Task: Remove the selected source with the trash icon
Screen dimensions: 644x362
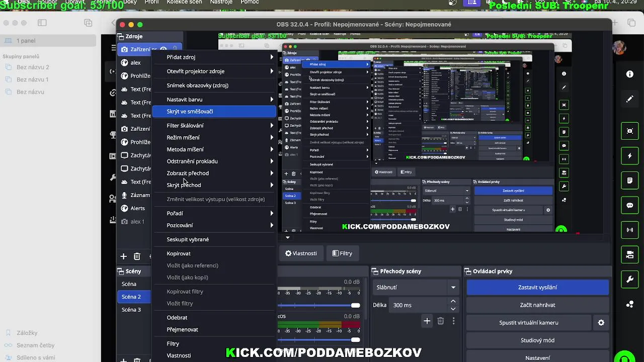Action: (x=137, y=256)
